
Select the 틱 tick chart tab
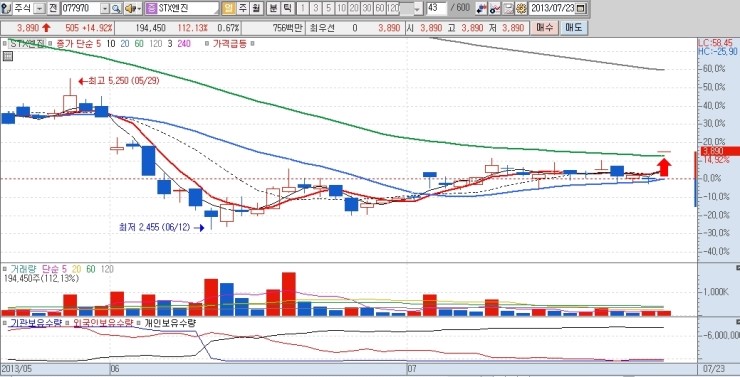pyautogui.click(x=287, y=8)
